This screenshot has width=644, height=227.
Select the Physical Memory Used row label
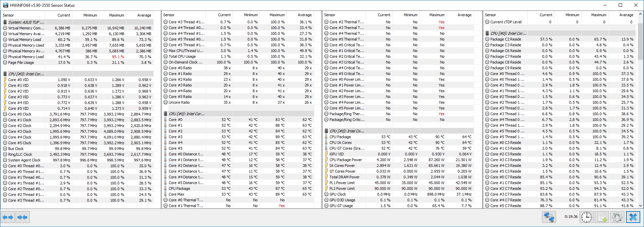pyautogui.click(x=26, y=45)
